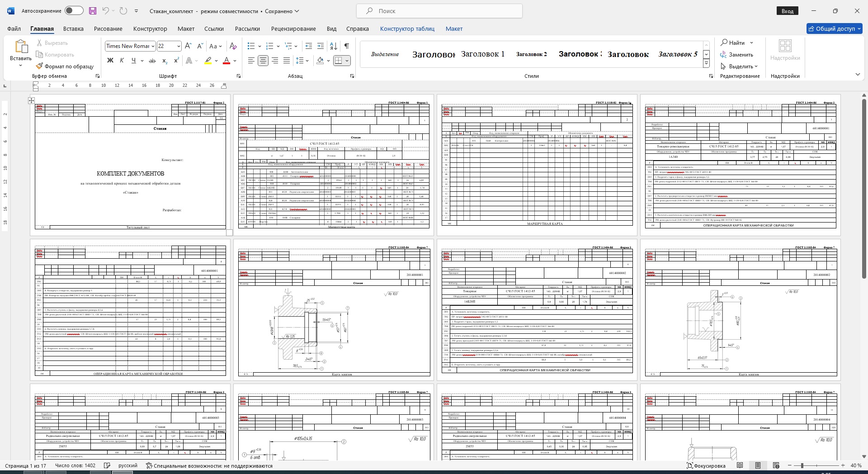Switch to the Рецензирование tab

(x=293, y=28)
